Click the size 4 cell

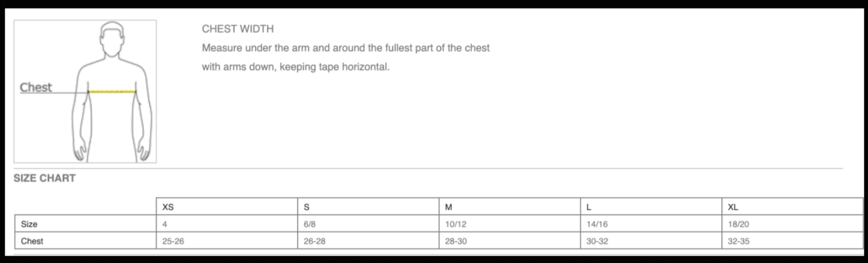[x=165, y=224]
